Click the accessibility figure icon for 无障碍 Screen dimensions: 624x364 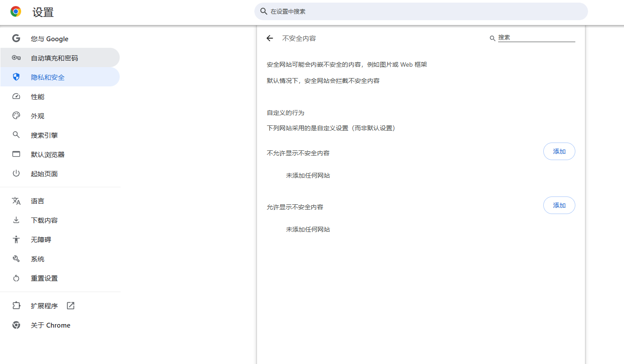16,239
